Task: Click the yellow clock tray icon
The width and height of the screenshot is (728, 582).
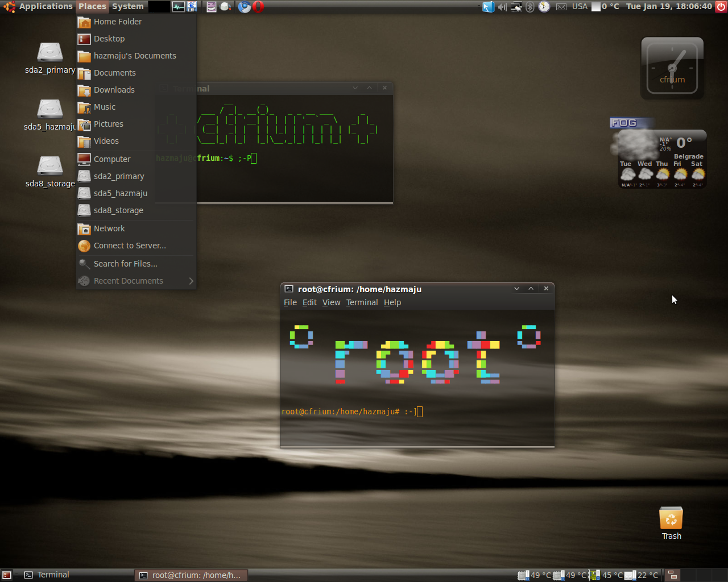Action: [544, 7]
